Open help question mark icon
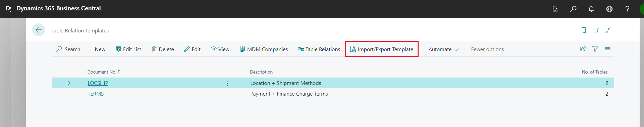This screenshot has width=644, height=127. click(627, 9)
